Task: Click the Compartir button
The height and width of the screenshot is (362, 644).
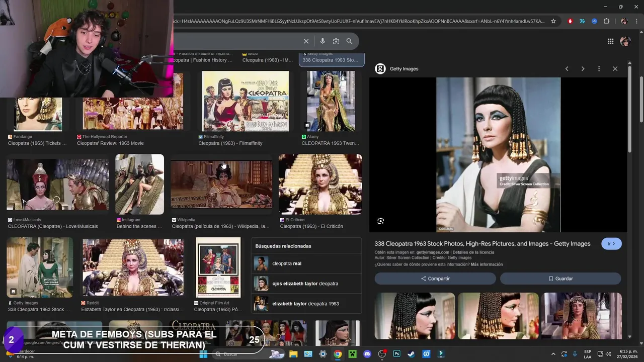Action: coord(435,279)
